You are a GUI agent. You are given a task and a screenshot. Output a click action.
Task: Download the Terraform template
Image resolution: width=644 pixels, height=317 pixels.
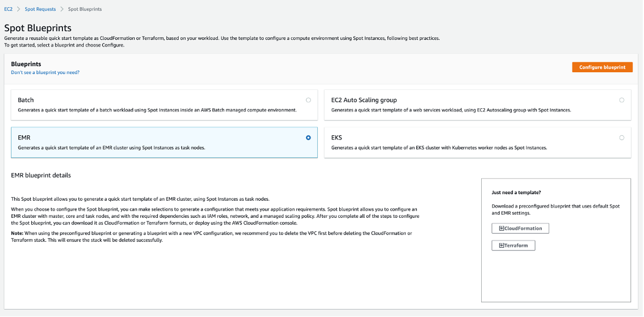[514, 245]
